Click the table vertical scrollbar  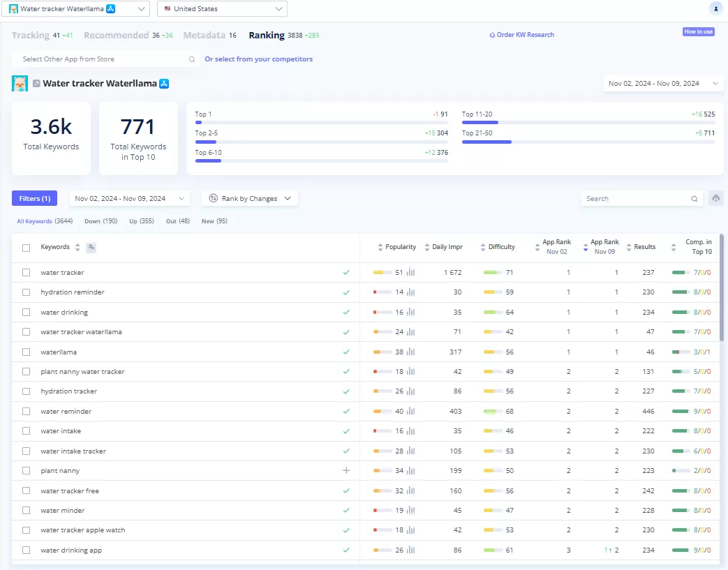(x=721, y=286)
